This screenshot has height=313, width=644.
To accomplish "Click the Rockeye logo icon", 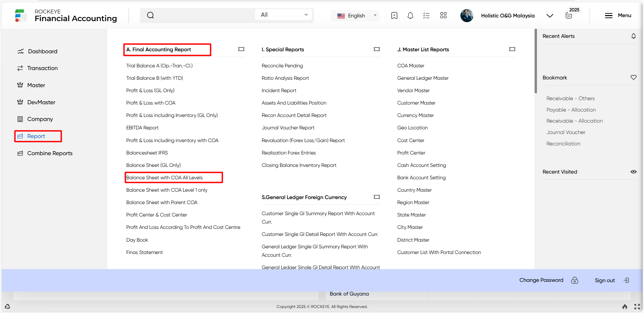I will [x=20, y=15].
